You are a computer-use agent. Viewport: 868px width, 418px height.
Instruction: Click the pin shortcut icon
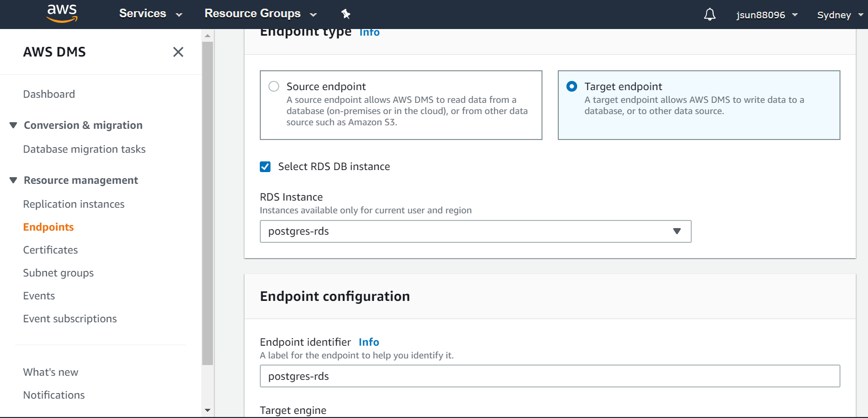346,14
